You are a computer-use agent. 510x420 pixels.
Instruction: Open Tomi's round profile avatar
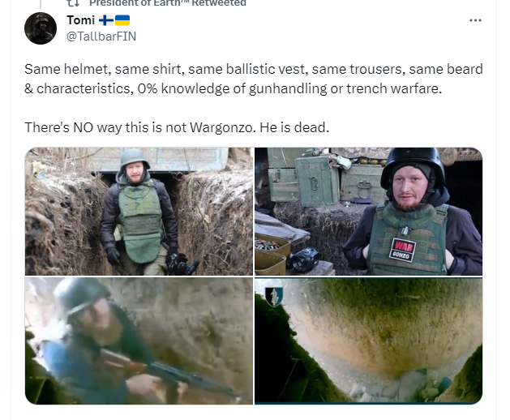(41, 28)
